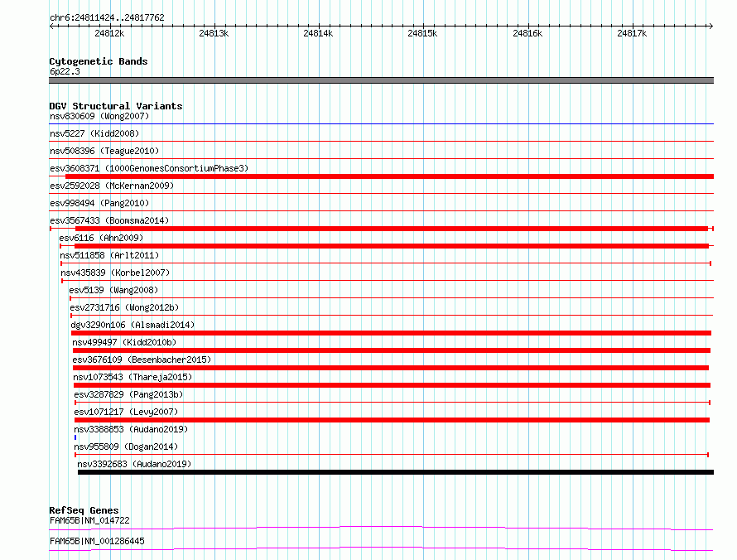This screenshot has height=560, width=737.
Task: Select variant nsv435839 (Korbel2007)
Action: tap(115, 273)
